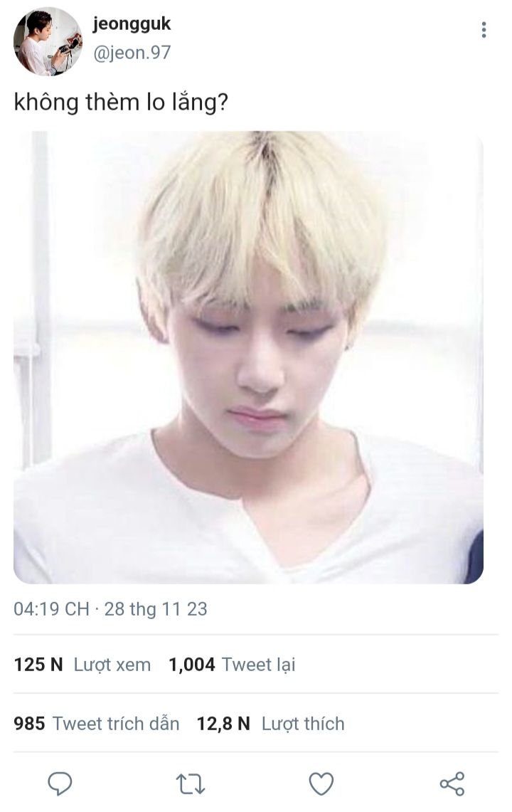Click the Tweet lại label
512x812 pixels.
(x=258, y=665)
